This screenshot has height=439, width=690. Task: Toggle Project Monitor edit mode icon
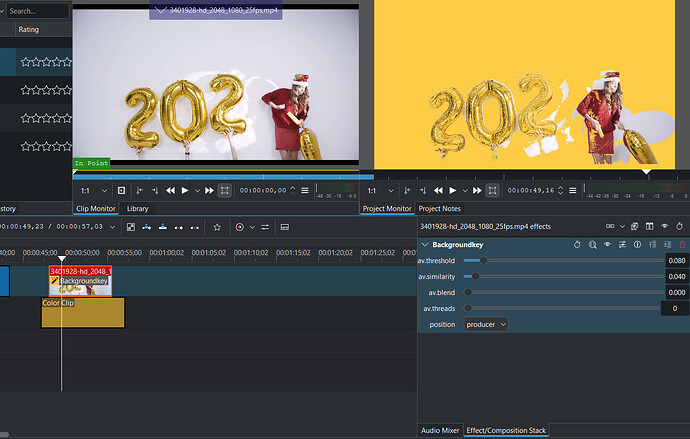click(492, 190)
